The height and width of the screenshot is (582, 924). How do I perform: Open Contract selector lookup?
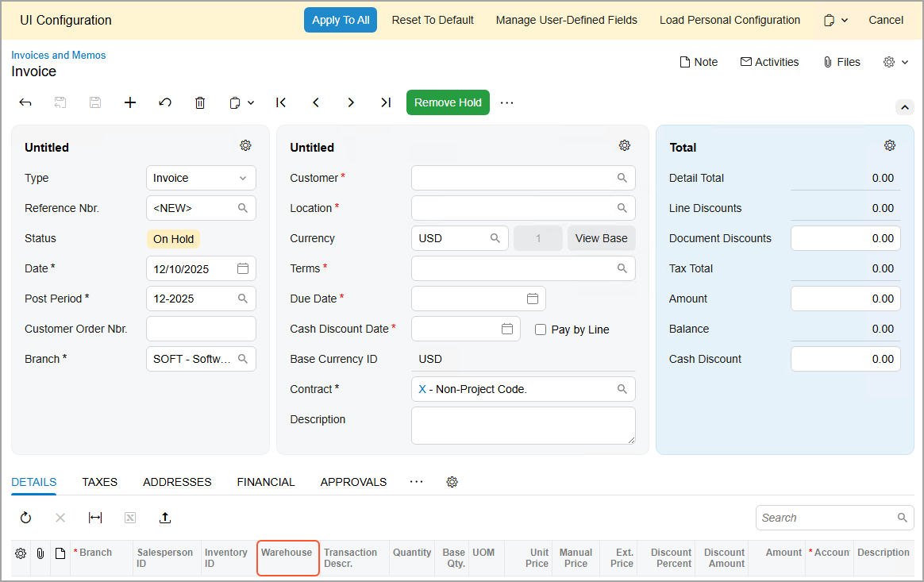[622, 389]
